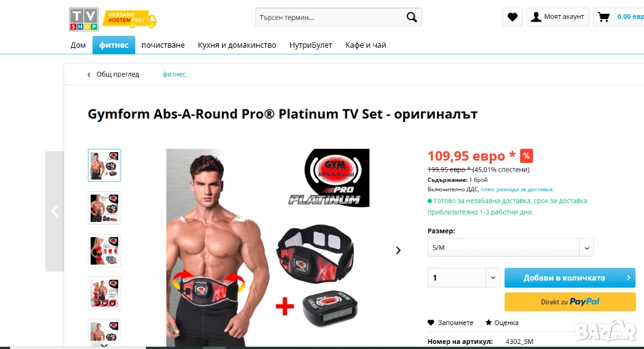644x349 pixels.
Task: Click the red percent discount badge
Action: point(526,156)
